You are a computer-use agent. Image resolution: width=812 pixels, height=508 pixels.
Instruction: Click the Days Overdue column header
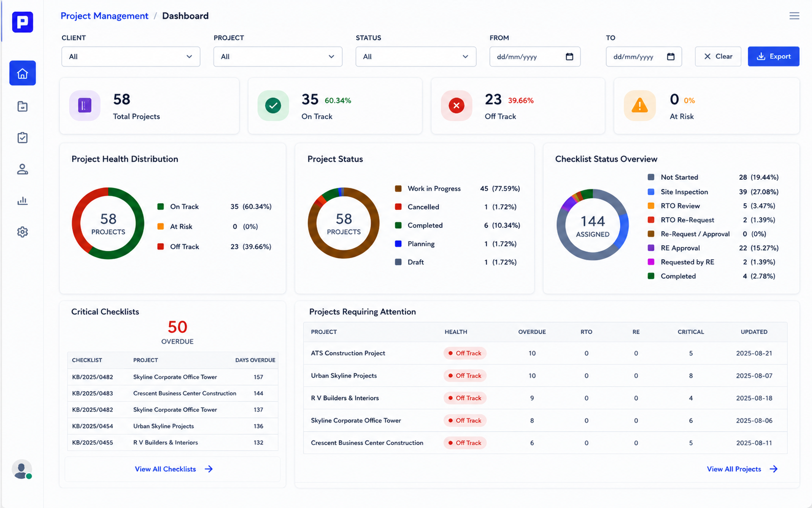click(x=255, y=360)
